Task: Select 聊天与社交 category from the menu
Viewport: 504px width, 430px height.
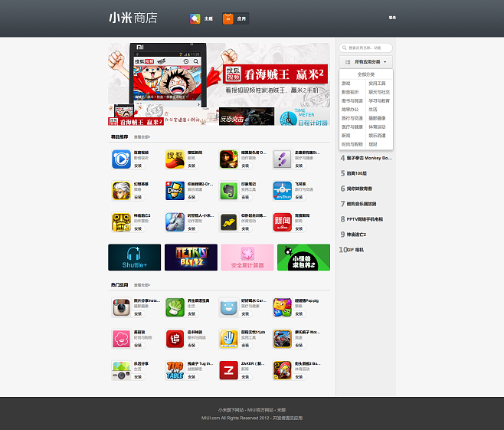Action: [379, 92]
